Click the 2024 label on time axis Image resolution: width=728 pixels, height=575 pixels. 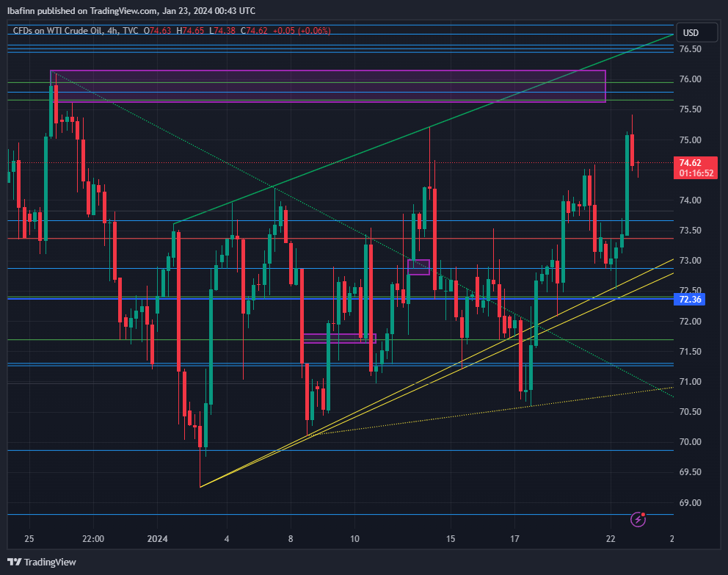158,538
